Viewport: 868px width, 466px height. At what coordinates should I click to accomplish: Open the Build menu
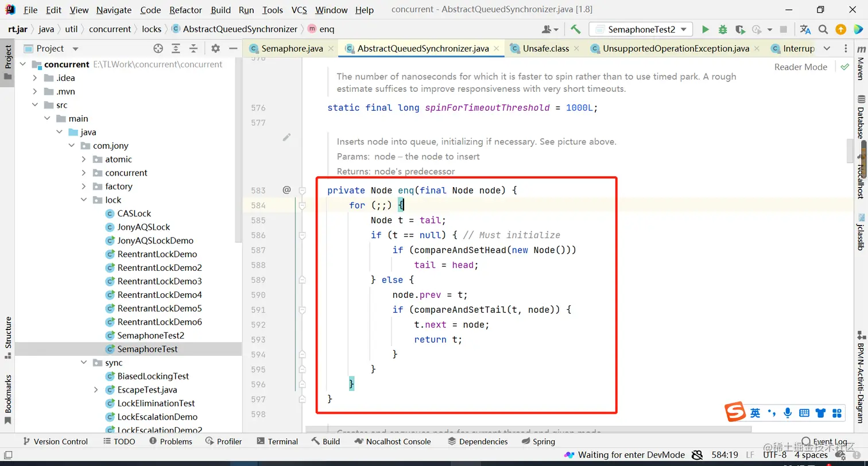[220, 10]
